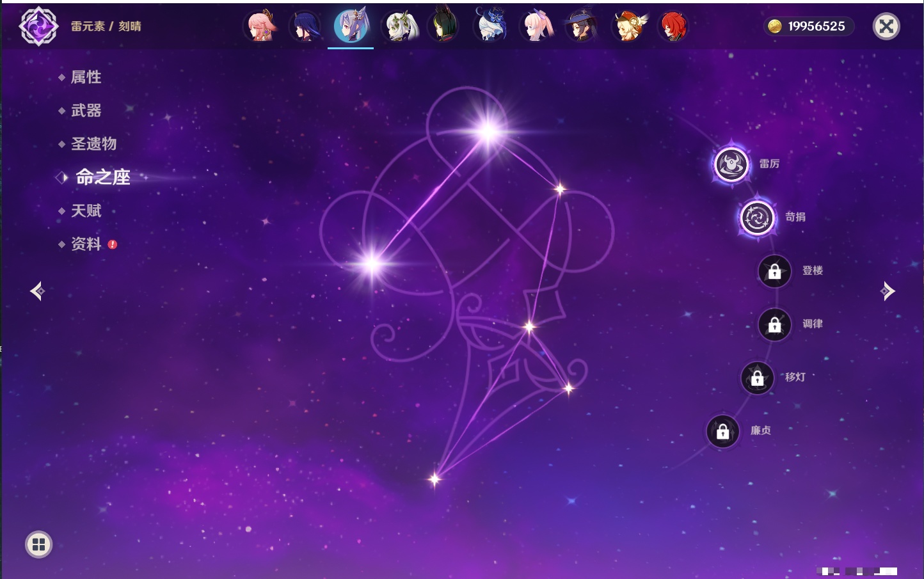Select the red-haired Diluc portrait
The width and height of the screenshot is (924, 579).
coord(673,26)
